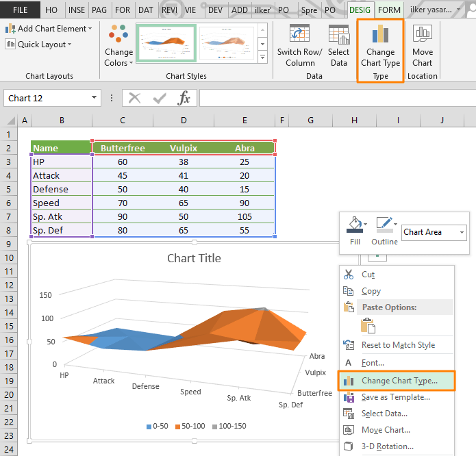
Task: Click the Fill paint bucket icon
Action: coord(355,225)
